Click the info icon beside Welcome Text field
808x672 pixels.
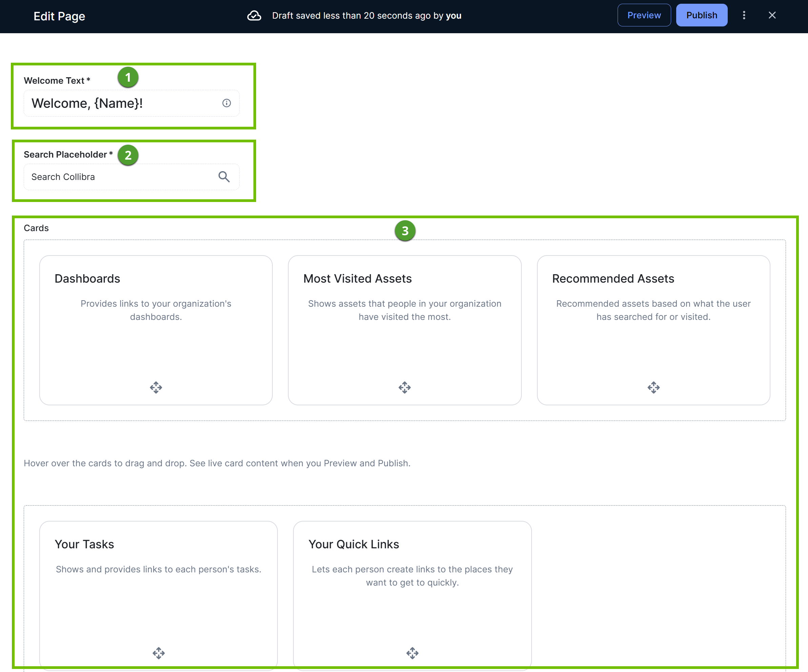[x=227, y=103]
